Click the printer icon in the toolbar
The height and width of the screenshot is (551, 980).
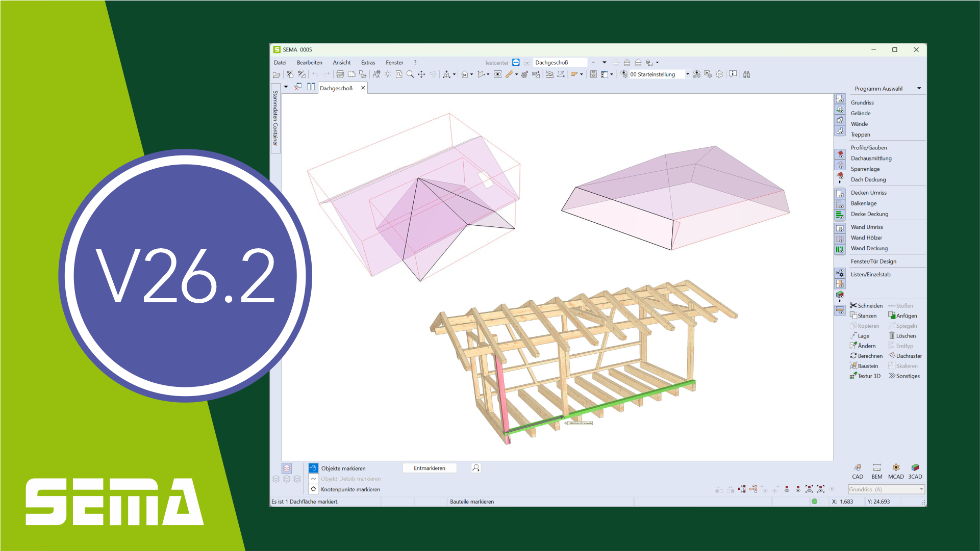(340, 74)
